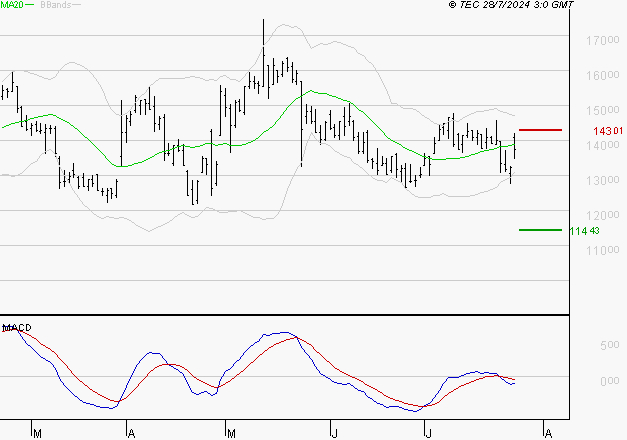This screenshot has width=627, height=440.
Task: Click the TEC 28/7/2024 copyright timestamp
Action: click(511, 4)
